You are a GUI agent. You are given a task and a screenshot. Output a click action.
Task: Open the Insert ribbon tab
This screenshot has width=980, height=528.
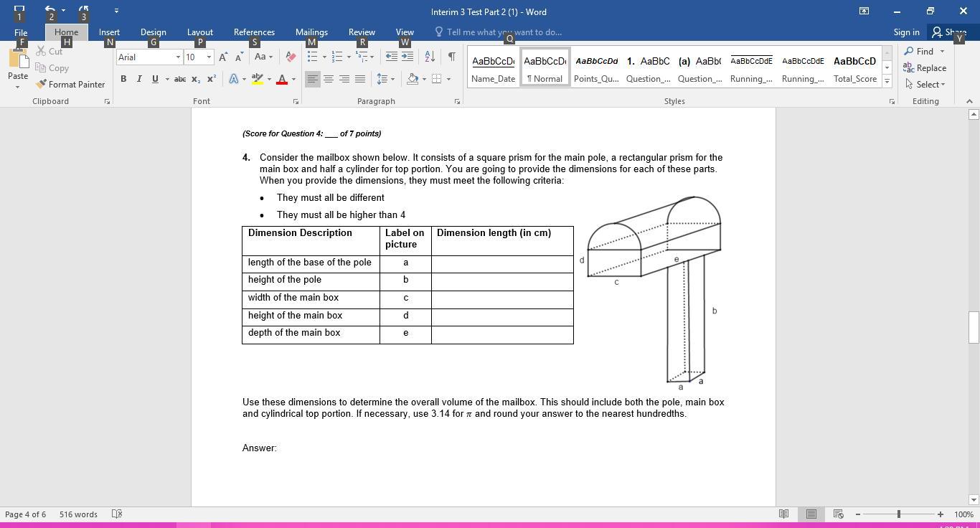pyautogui.click(x=109, y=32)
